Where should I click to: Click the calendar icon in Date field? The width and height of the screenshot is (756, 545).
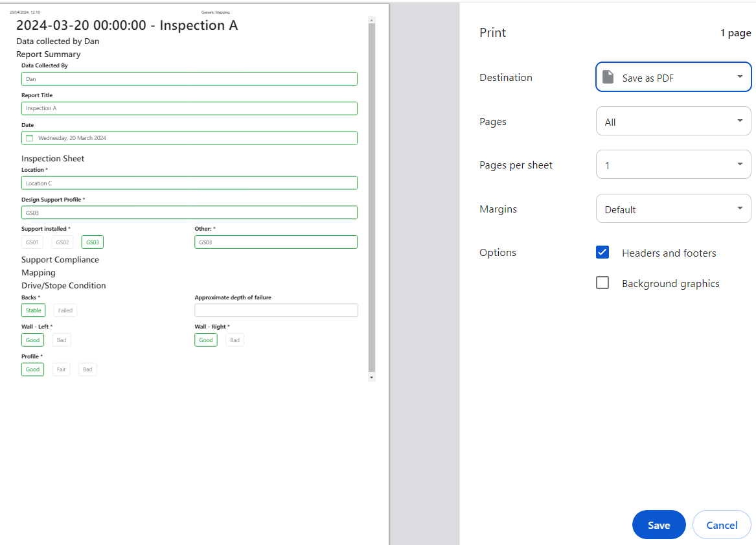click(29, 138)
